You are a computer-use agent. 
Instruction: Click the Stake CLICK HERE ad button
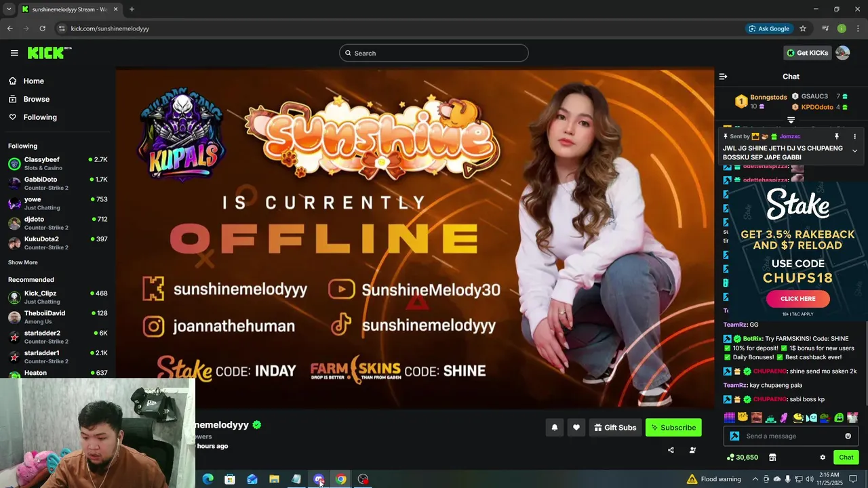797,299
